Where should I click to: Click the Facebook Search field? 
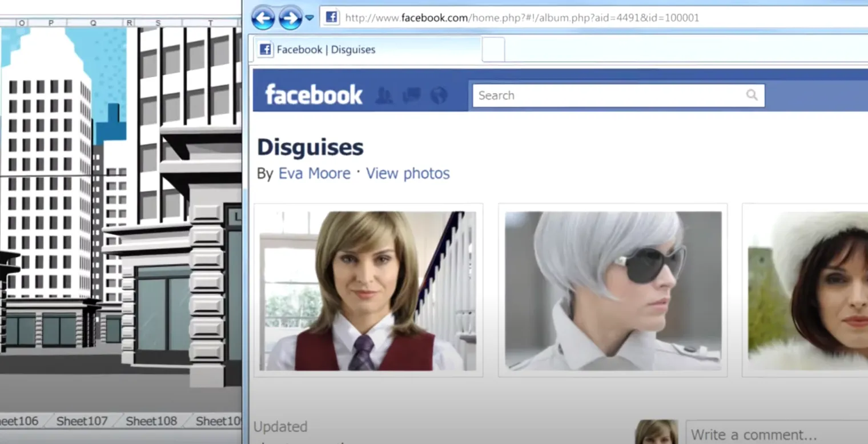[618, 95]
